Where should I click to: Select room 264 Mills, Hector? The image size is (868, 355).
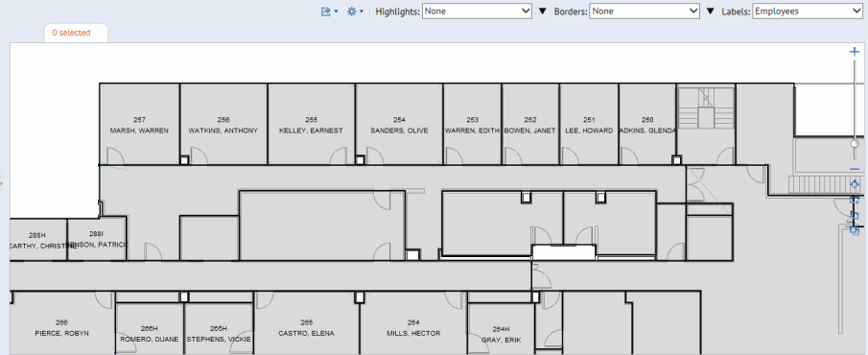413,327
